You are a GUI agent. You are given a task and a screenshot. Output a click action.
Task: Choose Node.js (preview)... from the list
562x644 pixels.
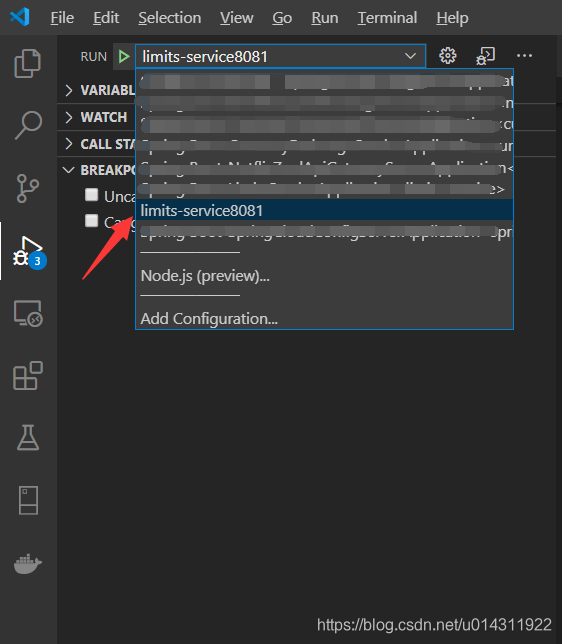324,276
